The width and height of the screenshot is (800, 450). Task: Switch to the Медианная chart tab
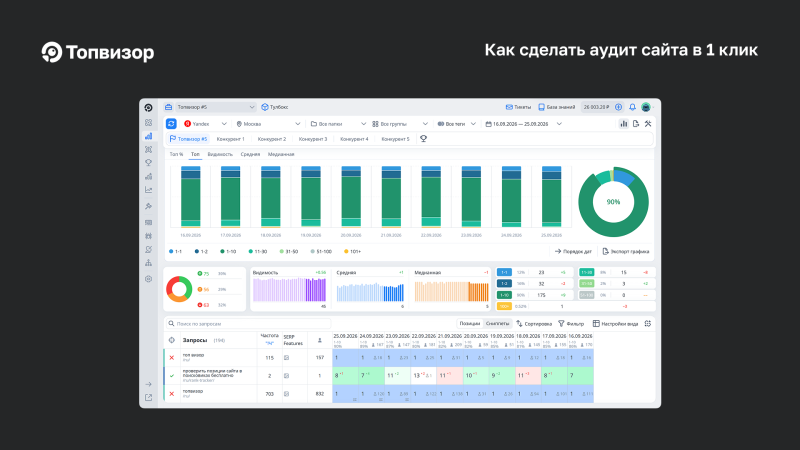(281, 154)
